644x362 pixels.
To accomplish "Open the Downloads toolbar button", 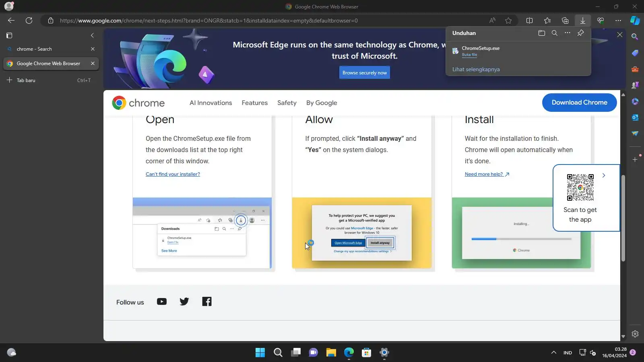I will click(582, 21).
